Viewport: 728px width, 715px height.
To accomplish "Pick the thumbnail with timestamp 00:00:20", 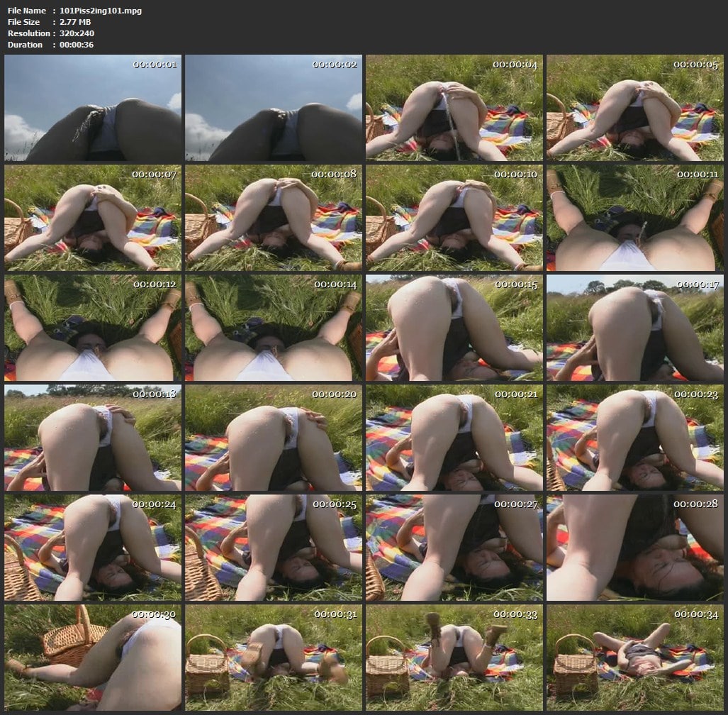I will pyautogui.click(x=274, y=438).
